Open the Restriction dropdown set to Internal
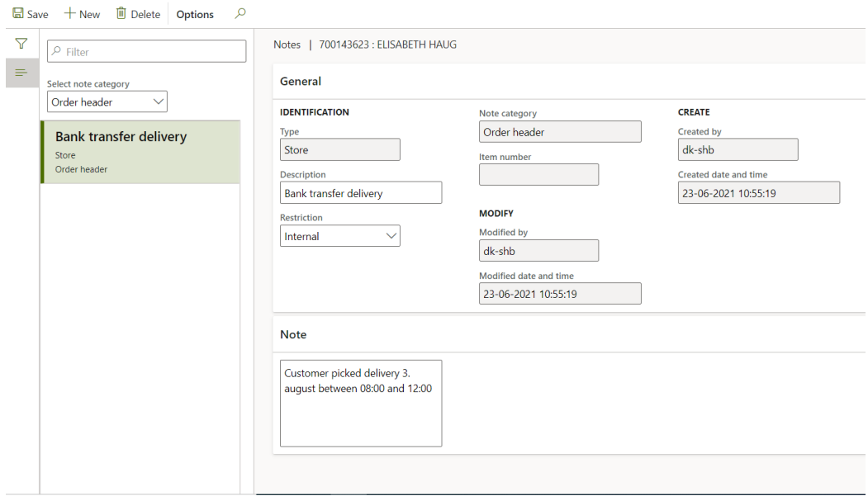The width and height of the screenshot is (868, 496). point(340,236)
